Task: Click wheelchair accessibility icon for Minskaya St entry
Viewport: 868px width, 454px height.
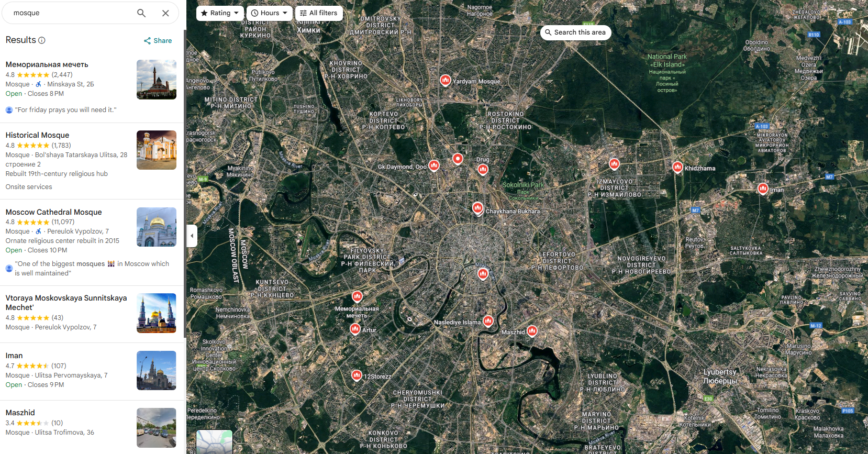Action: (38, 84)
